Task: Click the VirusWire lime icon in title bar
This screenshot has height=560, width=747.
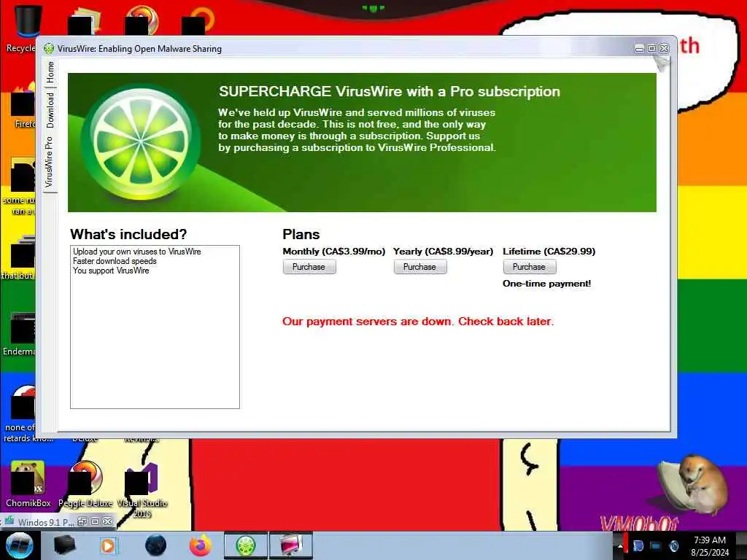Action: click(49, 49)
